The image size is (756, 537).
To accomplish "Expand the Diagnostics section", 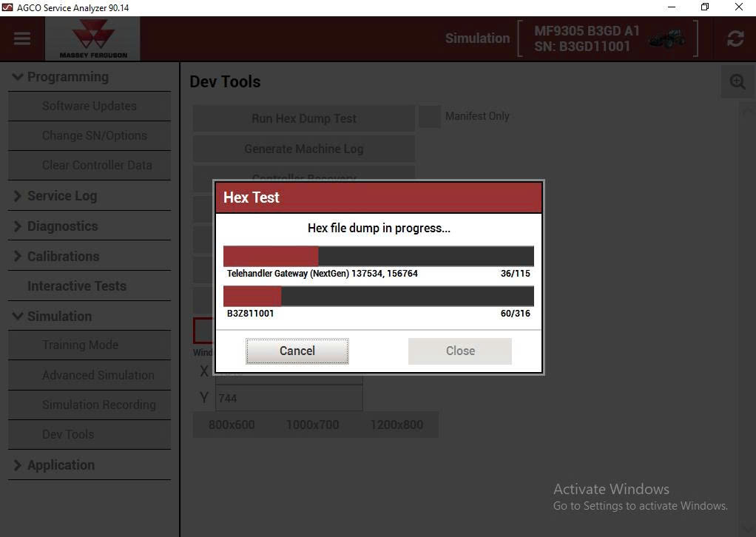I will (x=90, y=226).
